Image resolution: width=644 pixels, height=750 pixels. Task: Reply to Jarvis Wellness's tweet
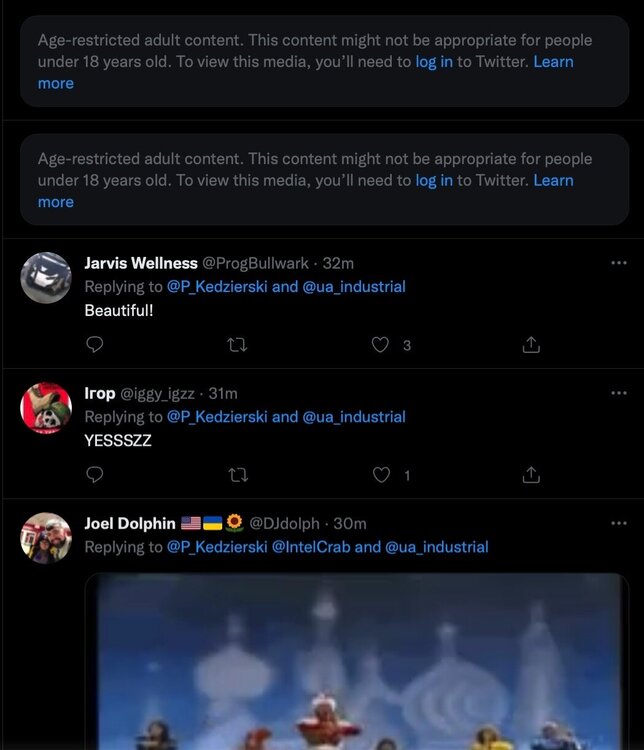click(x=95, y=345)
